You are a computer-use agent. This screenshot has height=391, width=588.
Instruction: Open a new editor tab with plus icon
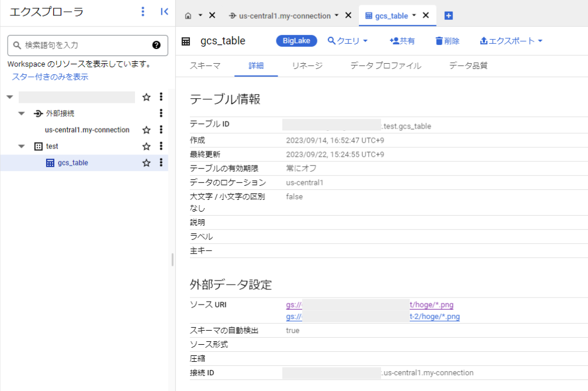[x=448, y=15]
